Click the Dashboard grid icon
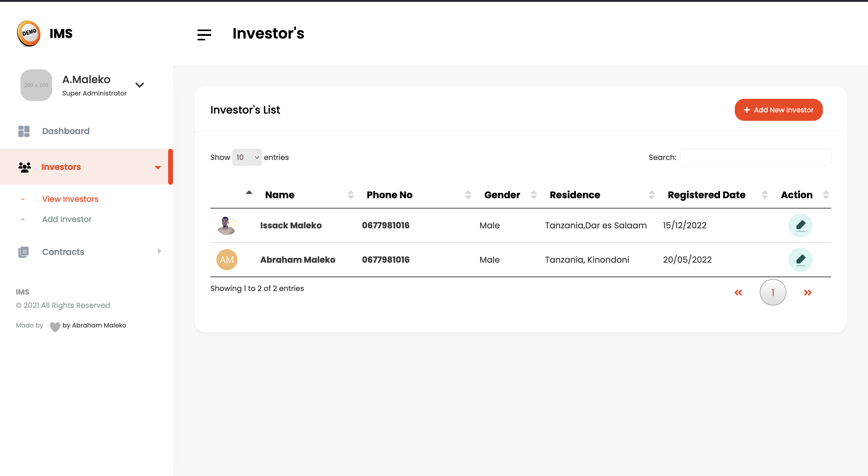 [24, 131]
